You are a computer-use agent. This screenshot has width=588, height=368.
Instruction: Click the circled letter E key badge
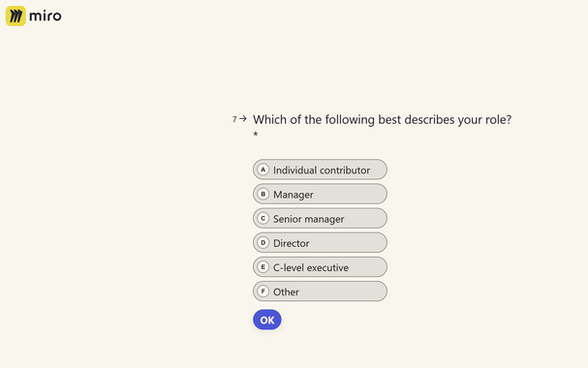263,267
